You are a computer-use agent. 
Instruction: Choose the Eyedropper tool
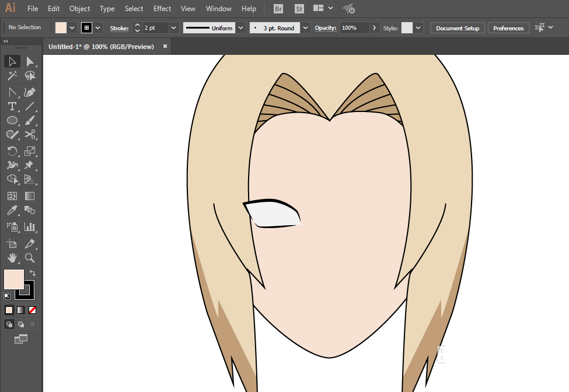point(12,211)
